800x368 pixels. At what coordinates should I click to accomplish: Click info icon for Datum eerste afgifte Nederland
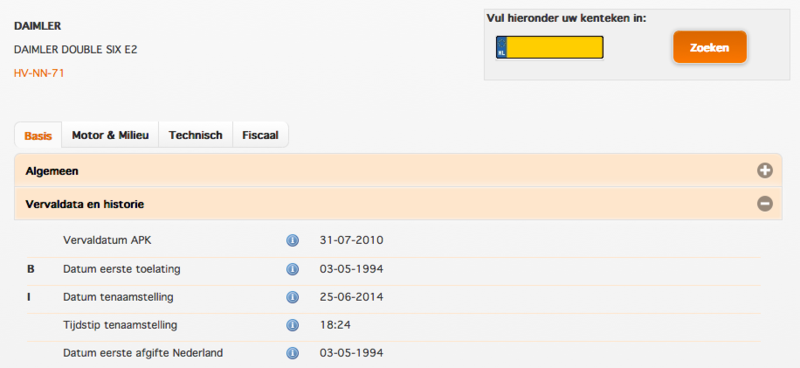click(x=292, y=353)
